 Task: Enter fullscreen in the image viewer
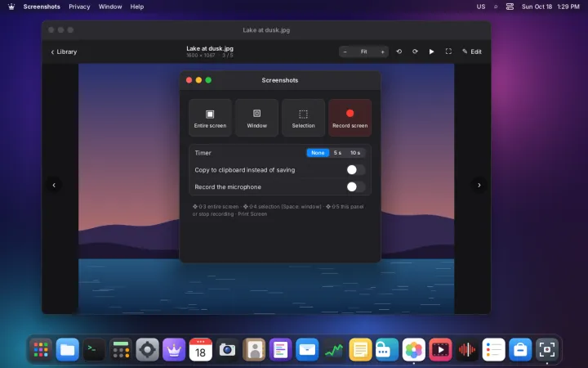448,52
